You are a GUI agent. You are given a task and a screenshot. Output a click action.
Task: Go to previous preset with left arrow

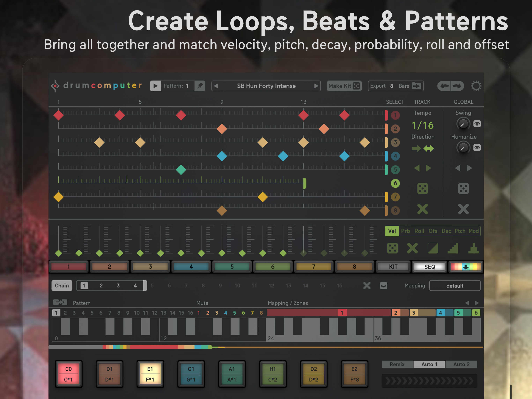216,86
